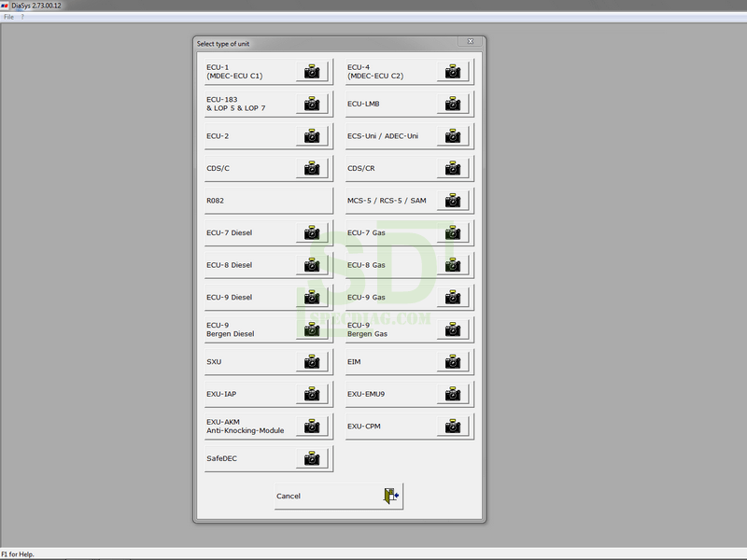Select the CDS/CR unit label
The image size is (747, 560).
point(361,168)
